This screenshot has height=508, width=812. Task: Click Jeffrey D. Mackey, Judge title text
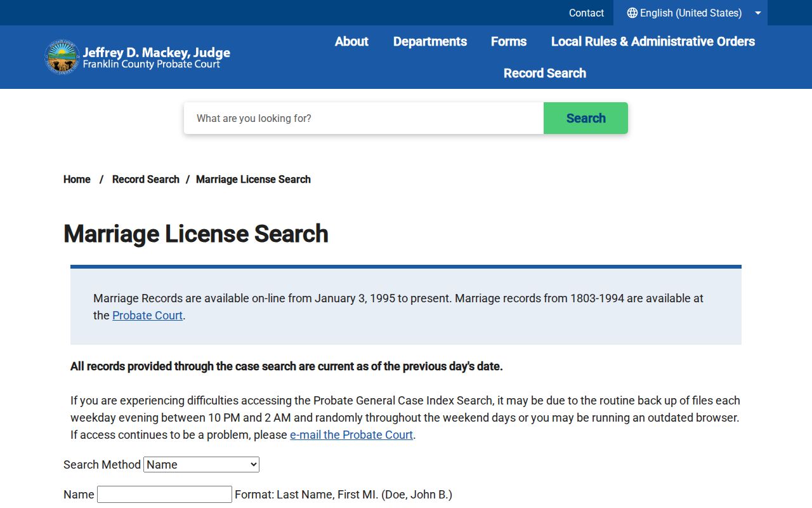[156, 52]
